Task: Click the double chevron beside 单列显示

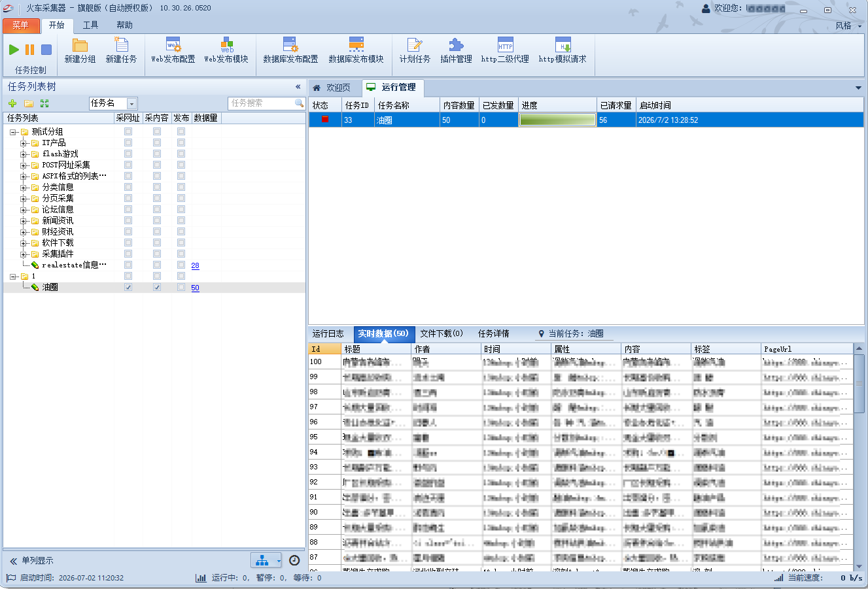Action: tap(13, 561)
